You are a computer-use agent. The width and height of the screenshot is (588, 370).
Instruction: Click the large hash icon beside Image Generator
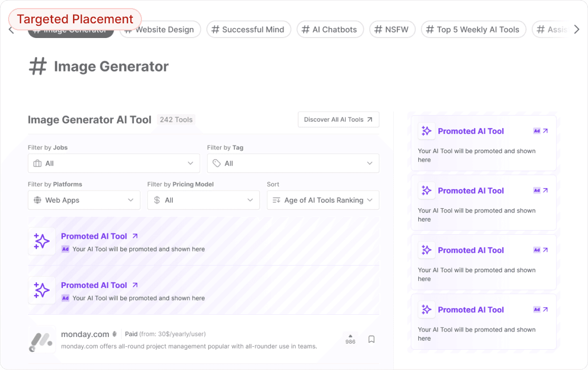pyautogui.click(x=38, y=66)
